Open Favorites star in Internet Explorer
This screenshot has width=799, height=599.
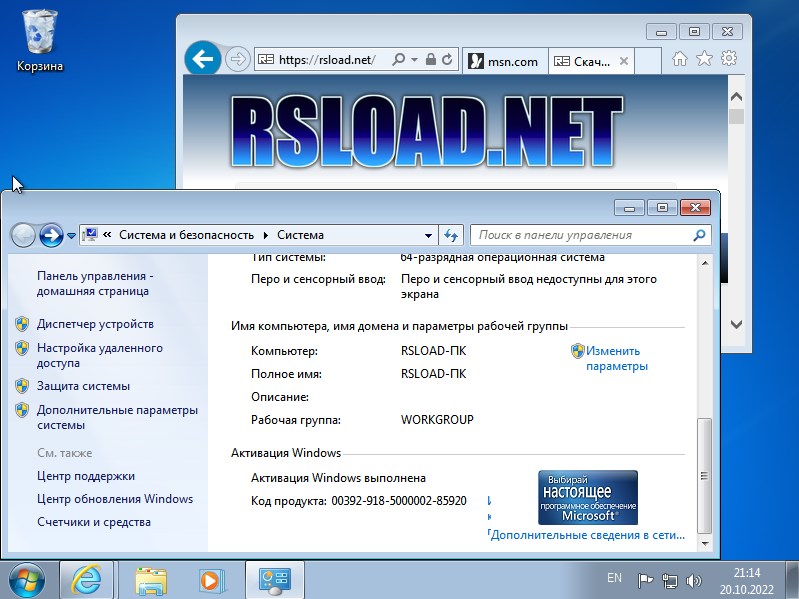pyautogui.click(x=704, y=59)
